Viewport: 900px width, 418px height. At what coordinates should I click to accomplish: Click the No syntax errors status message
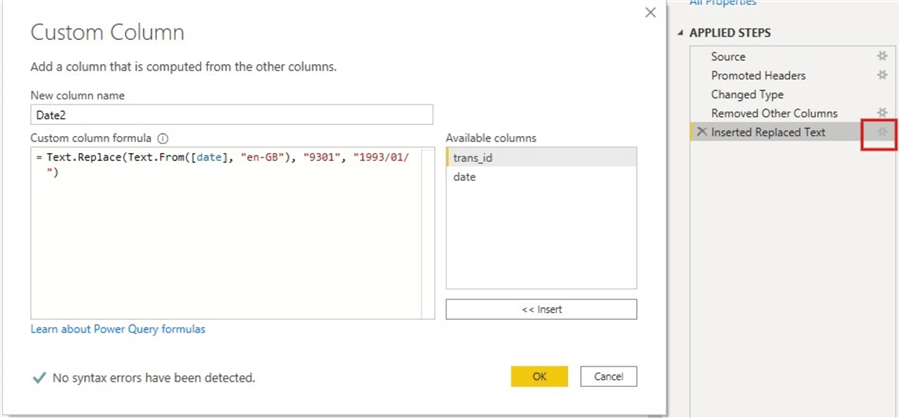tap(154, 378)
